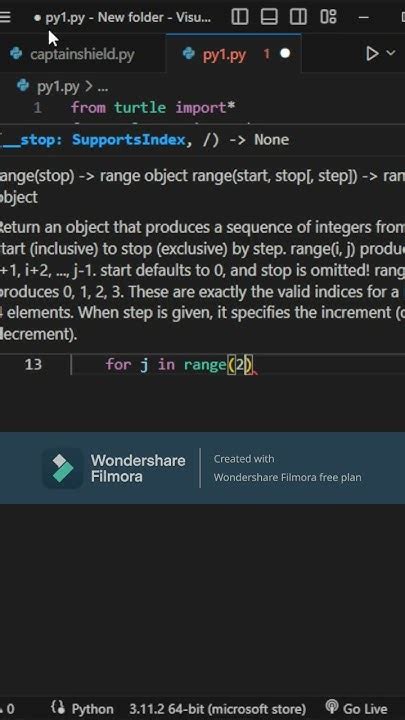
Task: Toggle the bottom panel layout icon
Action: (x=269, y=17)
